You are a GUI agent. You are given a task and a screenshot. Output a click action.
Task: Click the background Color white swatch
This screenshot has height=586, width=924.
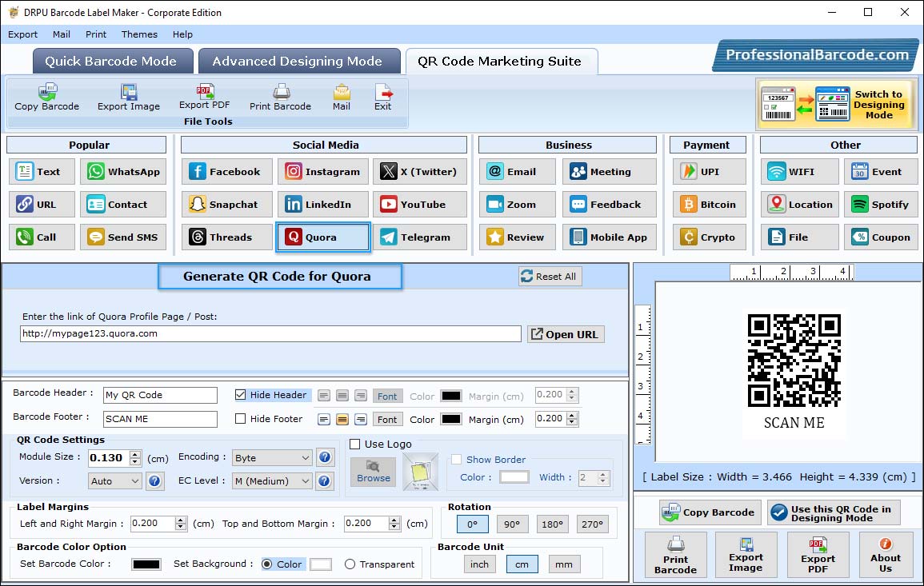[321, 564]
